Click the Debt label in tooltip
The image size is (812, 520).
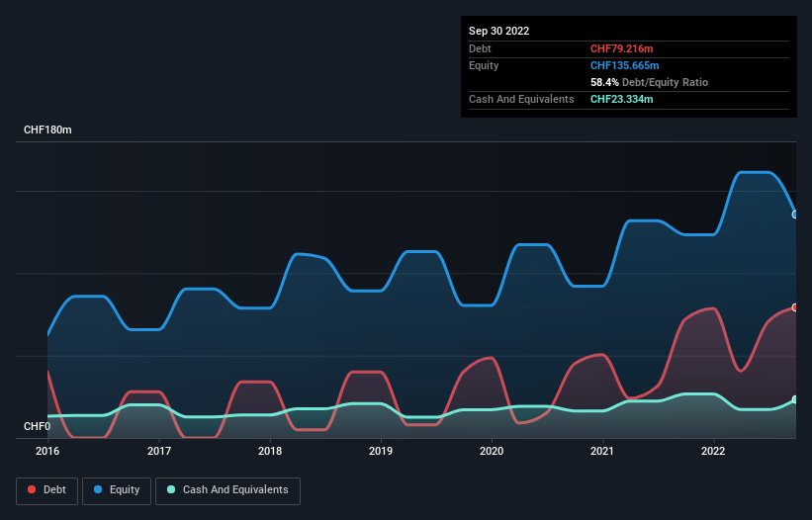(480, 48)
